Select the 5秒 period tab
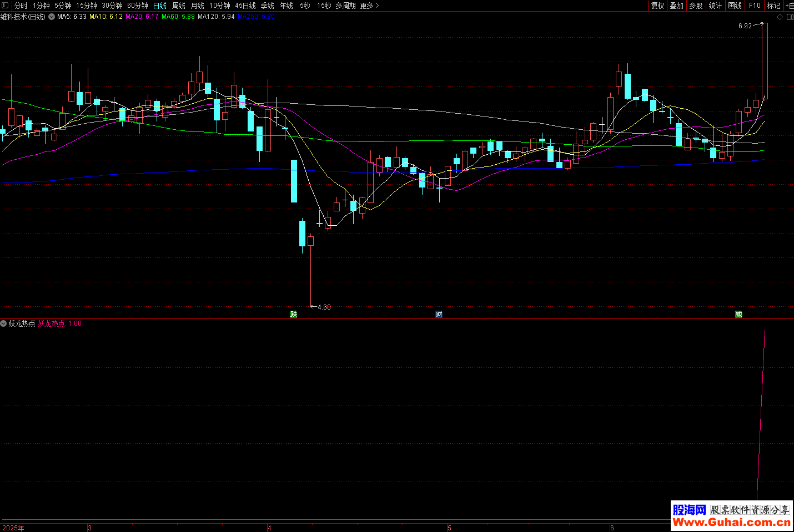Screen dimensions: 794x532 tap(305, 6)
